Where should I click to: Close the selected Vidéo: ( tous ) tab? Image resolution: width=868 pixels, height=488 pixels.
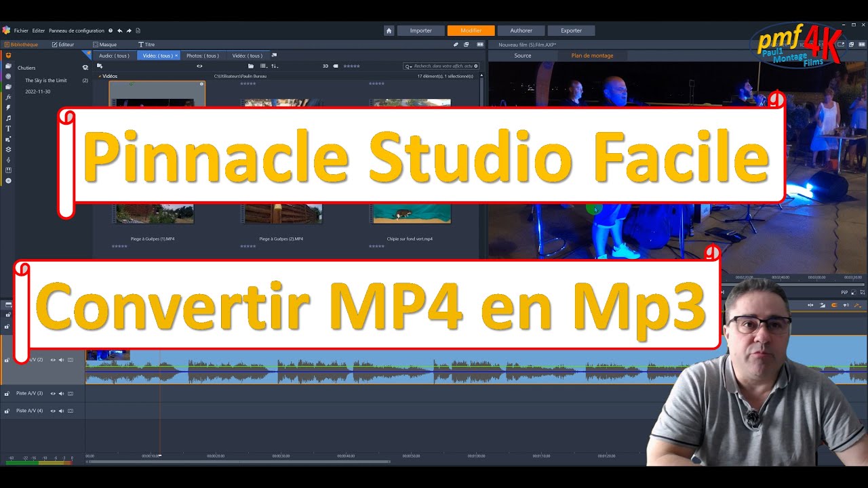[x=176, y=56]
